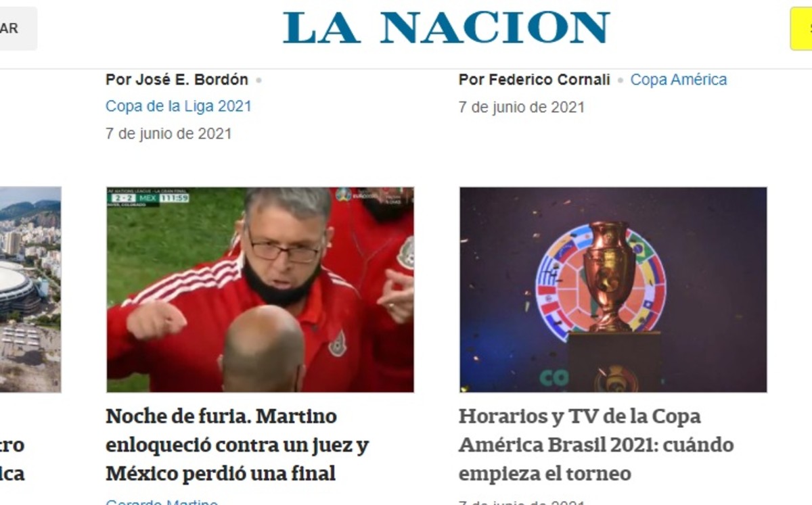
Task: Open the Copa América trophy image
Action: pos(613,289)
